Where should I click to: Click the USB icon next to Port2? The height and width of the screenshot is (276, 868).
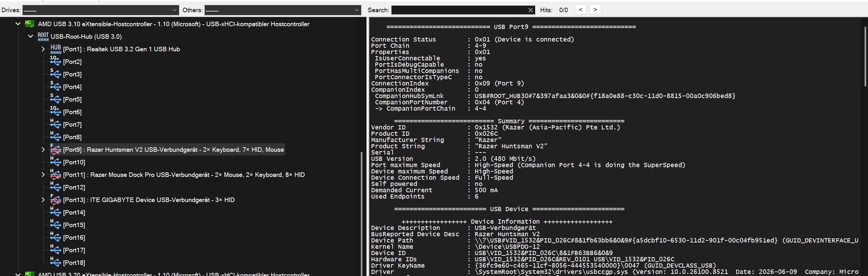tap(55, 61)
